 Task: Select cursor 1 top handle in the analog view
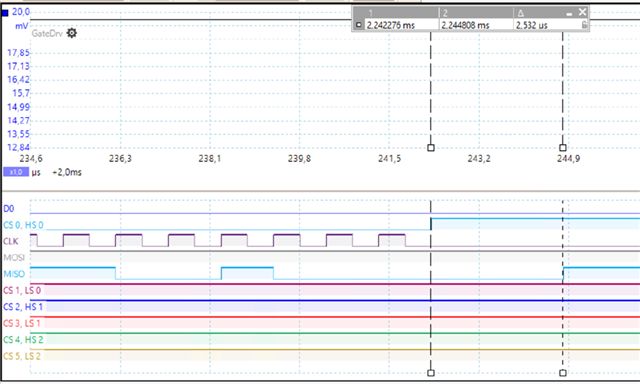(x=431, y=148)
